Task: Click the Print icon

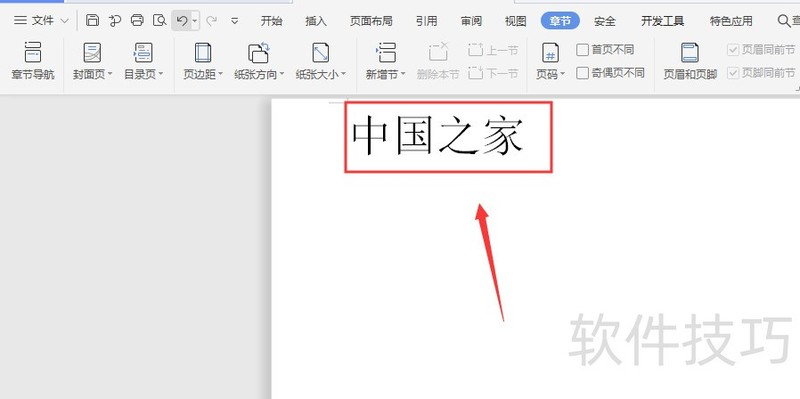Action: tap(137, 20)
